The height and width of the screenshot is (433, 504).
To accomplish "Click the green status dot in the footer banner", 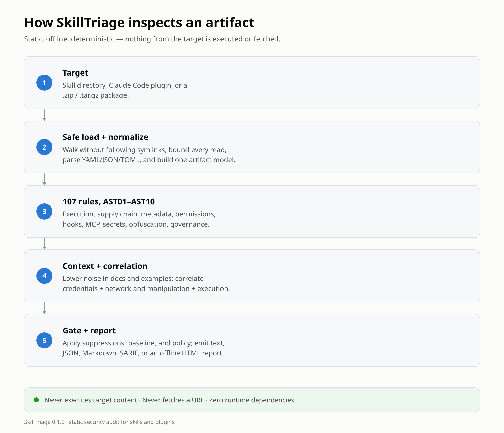I will click(36, 400).
